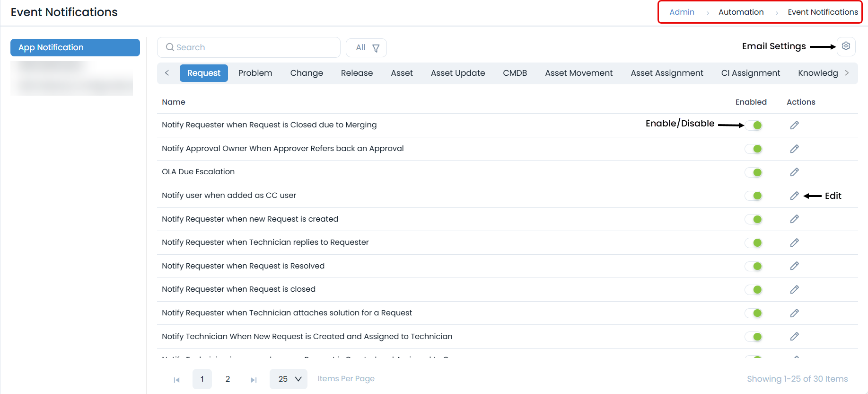Screen dimensions: 868x394
Task: Go to first page icon
Action: 176,379
